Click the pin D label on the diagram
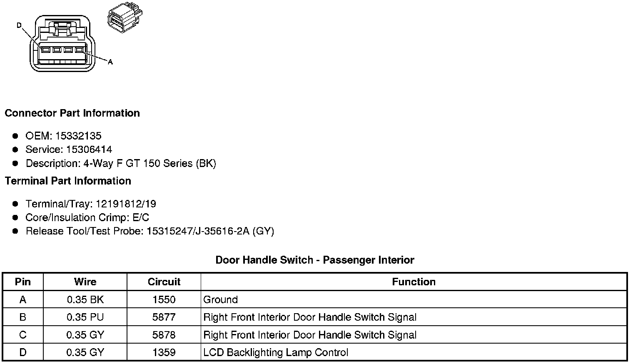Screen dimensions: 633x364 [x=19, y=25]
